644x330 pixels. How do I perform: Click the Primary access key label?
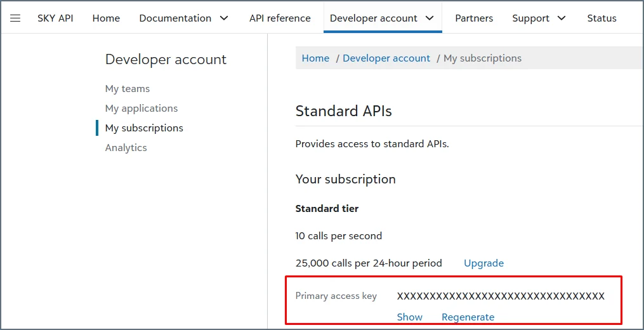pos(336,296)
